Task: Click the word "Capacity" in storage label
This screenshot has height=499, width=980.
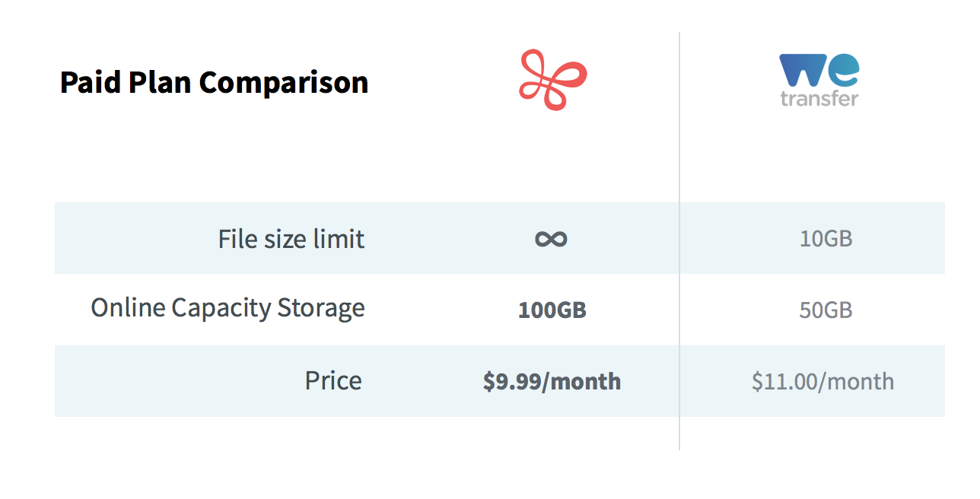Action: coord(221,308)
